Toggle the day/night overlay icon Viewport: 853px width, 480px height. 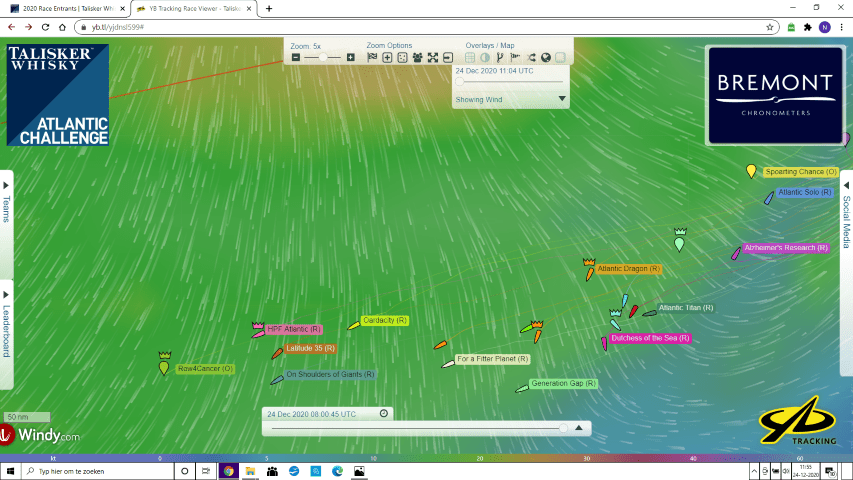click(485, 57)
